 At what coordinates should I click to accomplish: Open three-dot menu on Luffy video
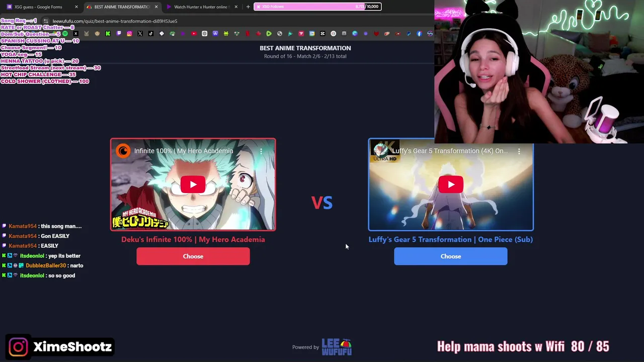[519, 151]
